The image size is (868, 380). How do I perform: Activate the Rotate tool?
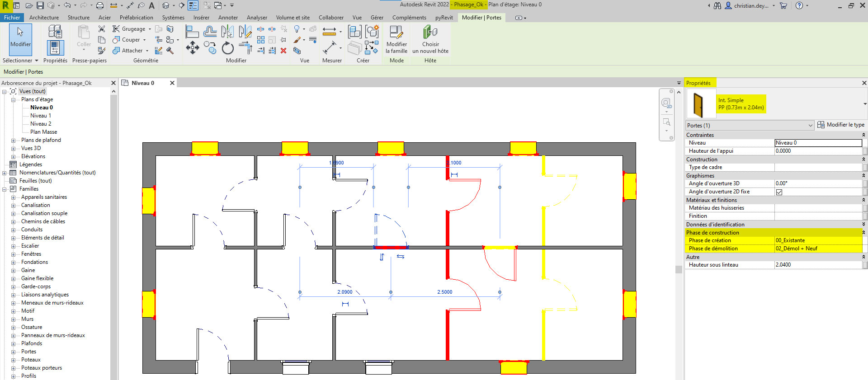point(228,48)
